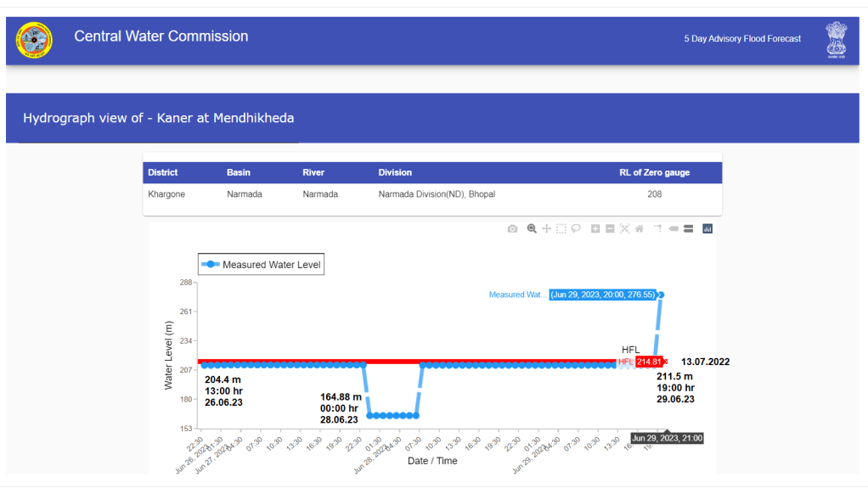
Task: Click the Government of India emblem
Action: tap(836, 40)
